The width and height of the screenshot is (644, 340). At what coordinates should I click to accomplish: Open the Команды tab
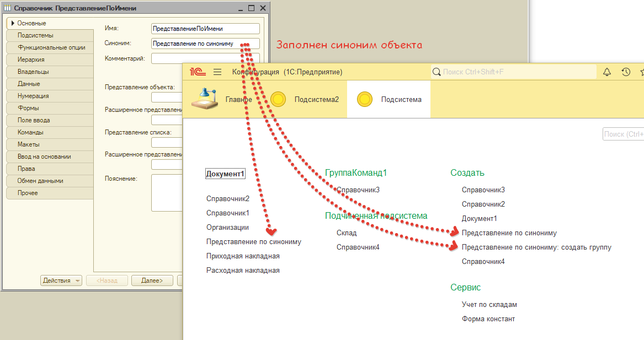[50, 132]
